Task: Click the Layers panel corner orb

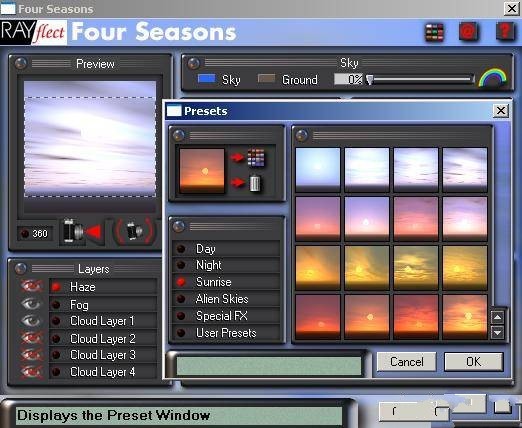Action: [x=21, y=268]
